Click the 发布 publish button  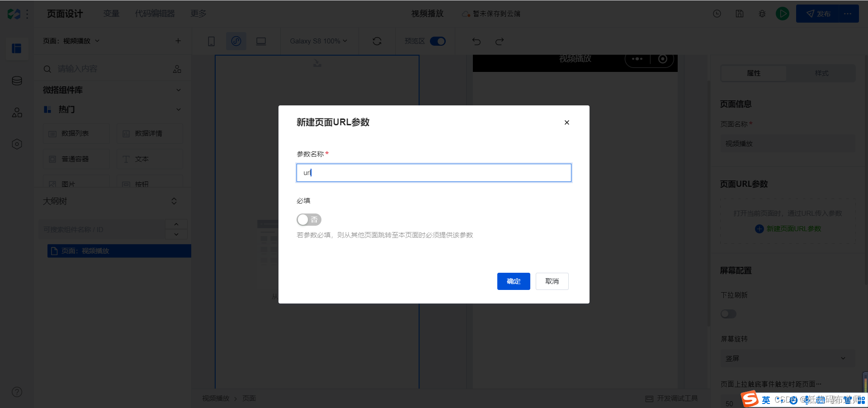tap(818, 14)
